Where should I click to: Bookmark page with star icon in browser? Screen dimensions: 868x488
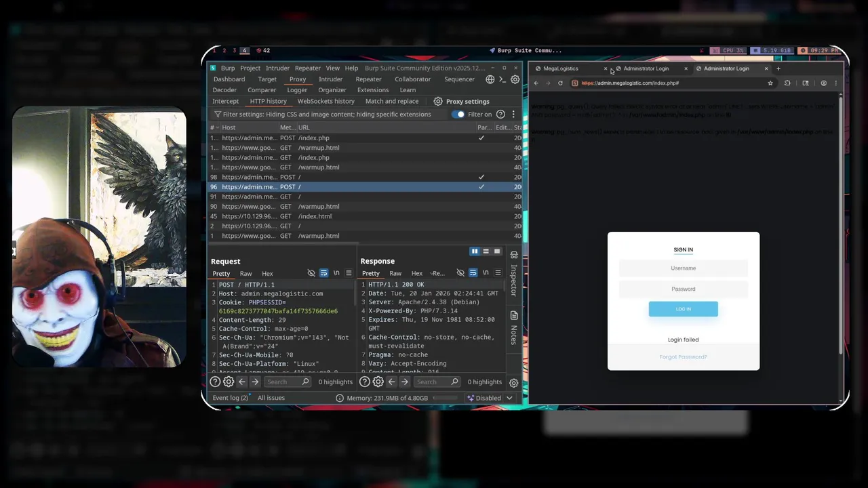770,83
